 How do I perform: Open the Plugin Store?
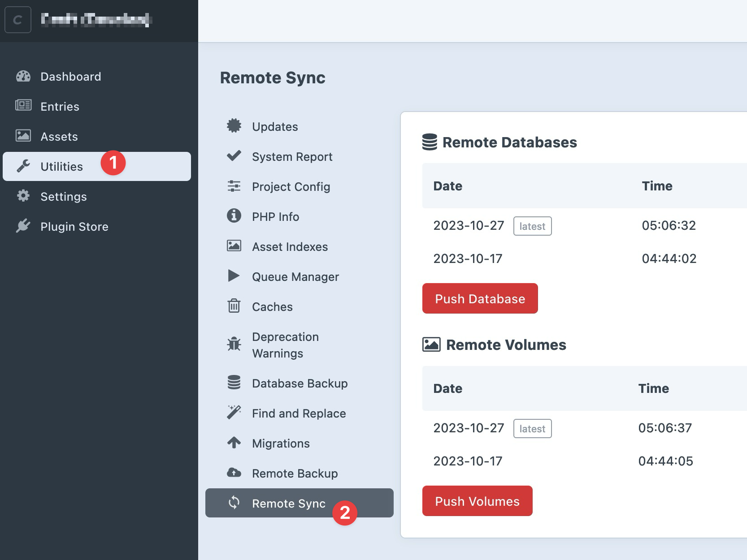pos(74,226)
